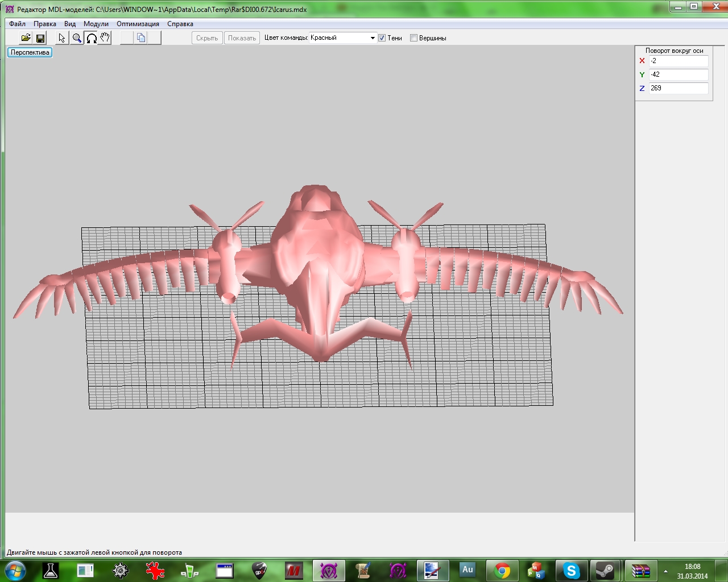
Task: Select the hand pan tool
Action: [x=105, y=38]
